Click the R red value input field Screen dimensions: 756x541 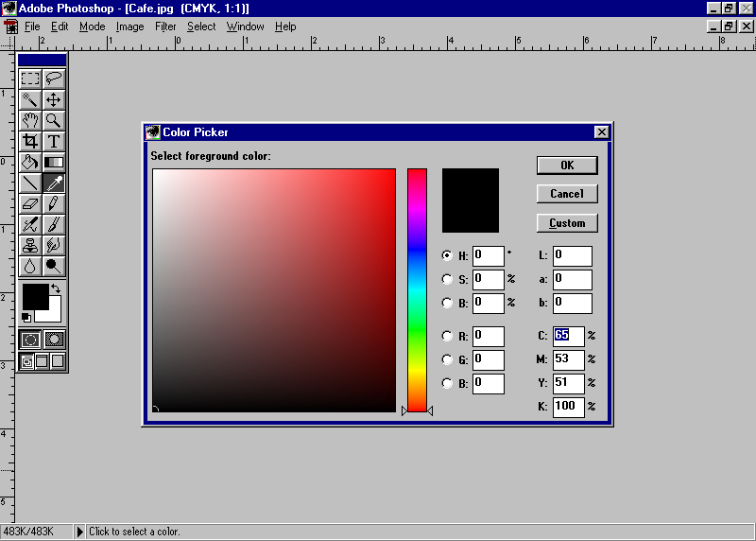tap(489, 336)
